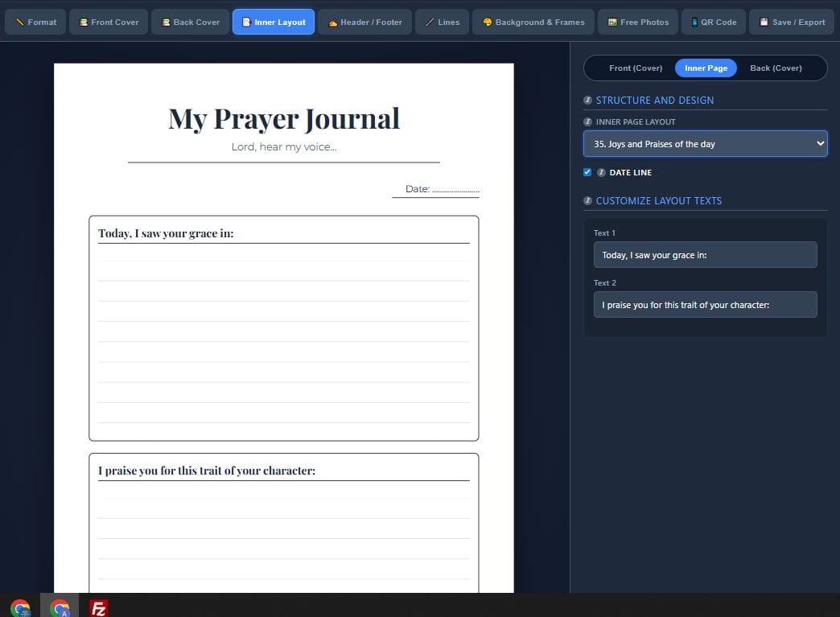Open the Inner Page Layout dropdown
Screen dimensions: 840x617
point(705,143)
